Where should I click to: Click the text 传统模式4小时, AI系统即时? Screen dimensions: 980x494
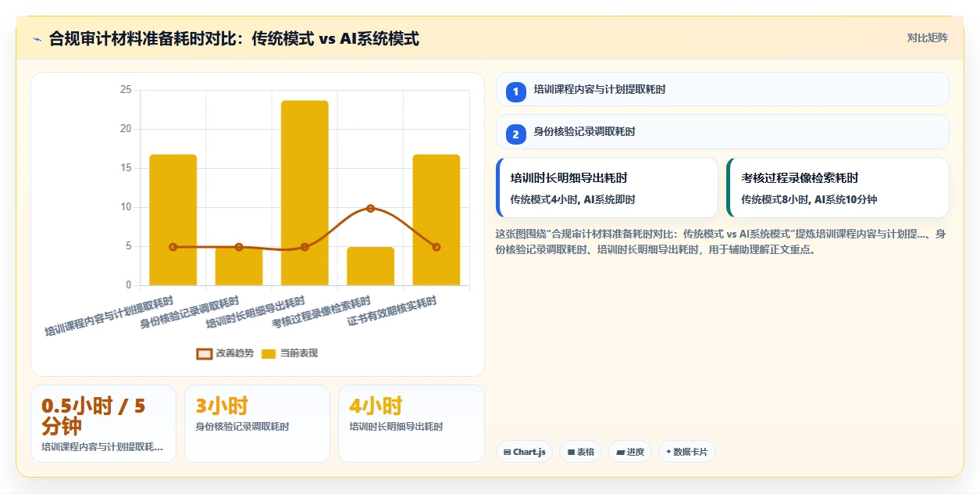point(572,199)
